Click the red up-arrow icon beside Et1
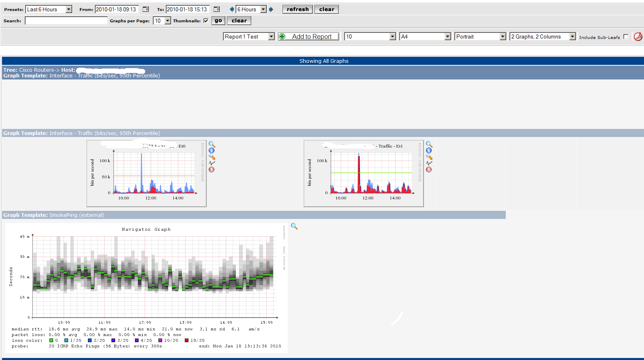Image resolution: width=644 pixels, height=360 pixels. 429,169
